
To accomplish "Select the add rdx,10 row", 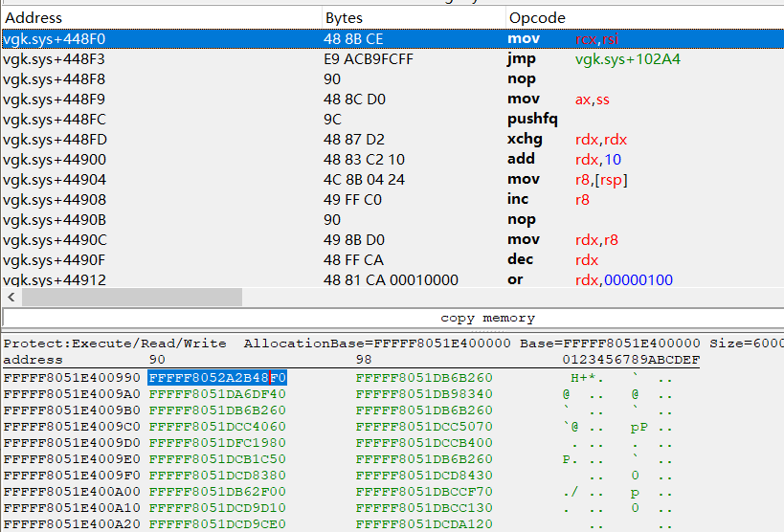I will coord(392,160).
